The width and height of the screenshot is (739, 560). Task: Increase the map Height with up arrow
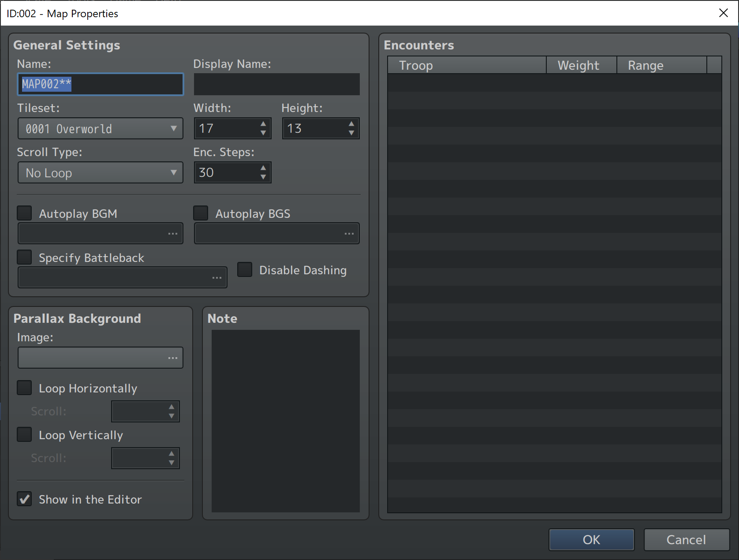351,123
